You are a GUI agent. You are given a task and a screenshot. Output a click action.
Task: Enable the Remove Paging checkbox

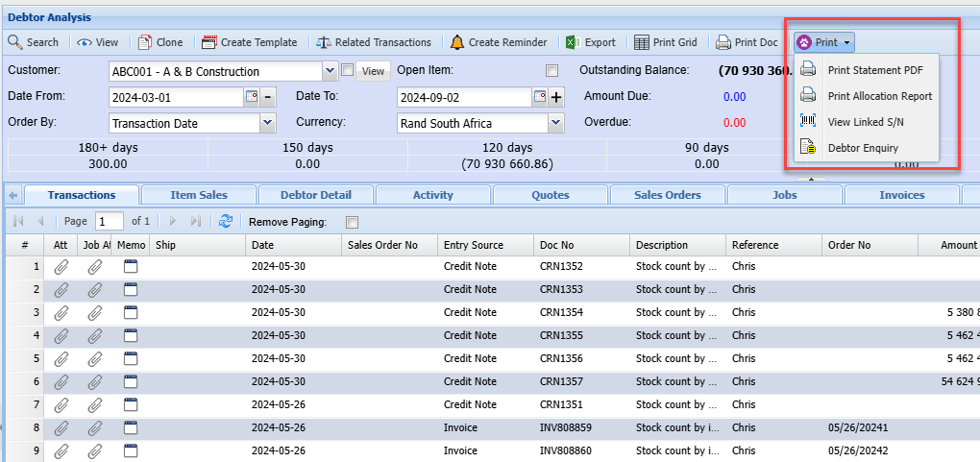click(352, 222)
